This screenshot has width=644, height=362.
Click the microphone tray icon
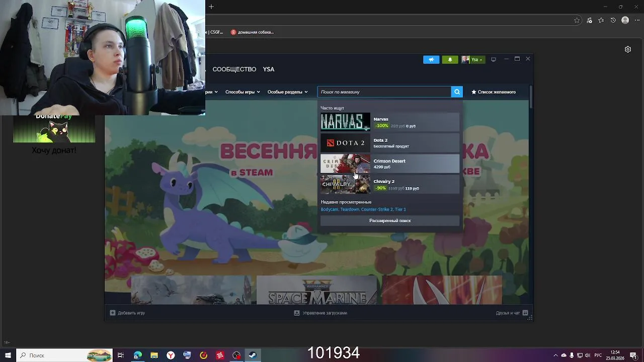[572, 355]
